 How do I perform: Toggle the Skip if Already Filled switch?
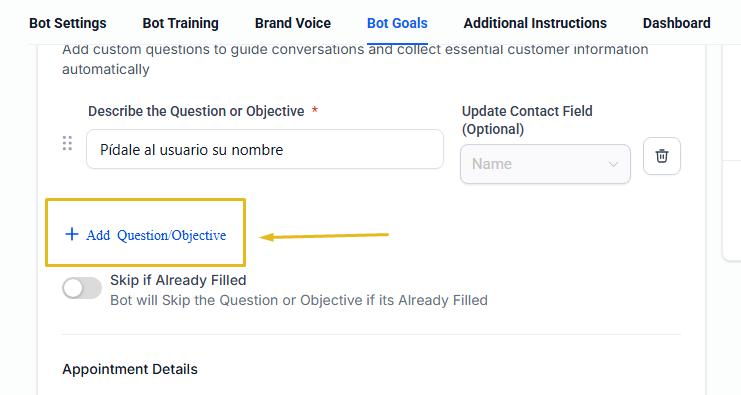click(x=82, y=288)
